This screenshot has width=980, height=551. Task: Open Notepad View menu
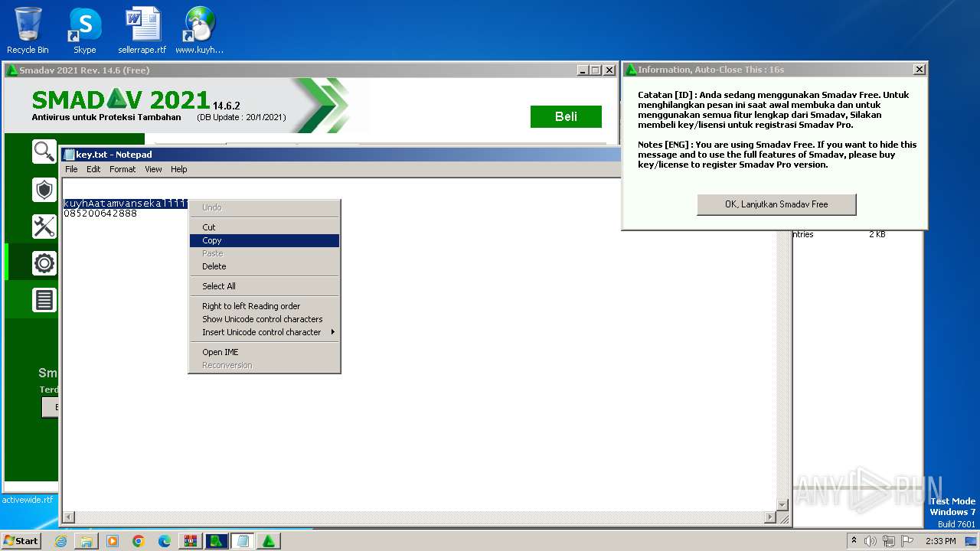(x=153, y=169)
